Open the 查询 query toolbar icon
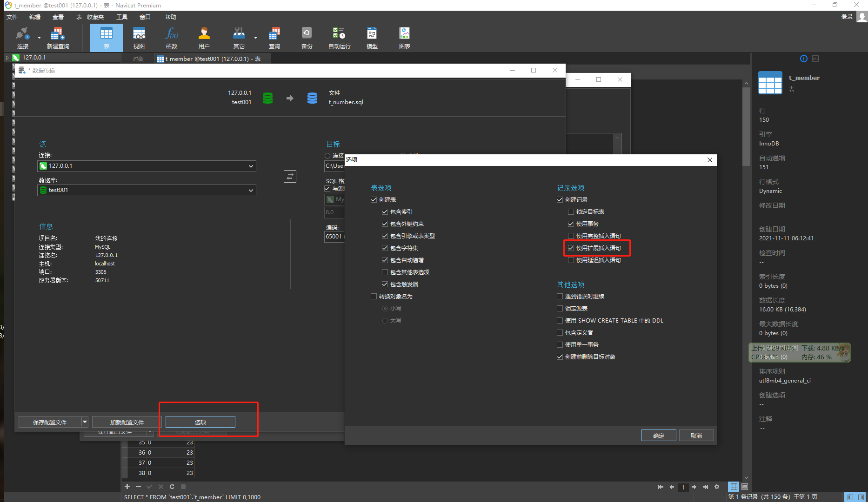868x502 pixels. coord(274,38)
